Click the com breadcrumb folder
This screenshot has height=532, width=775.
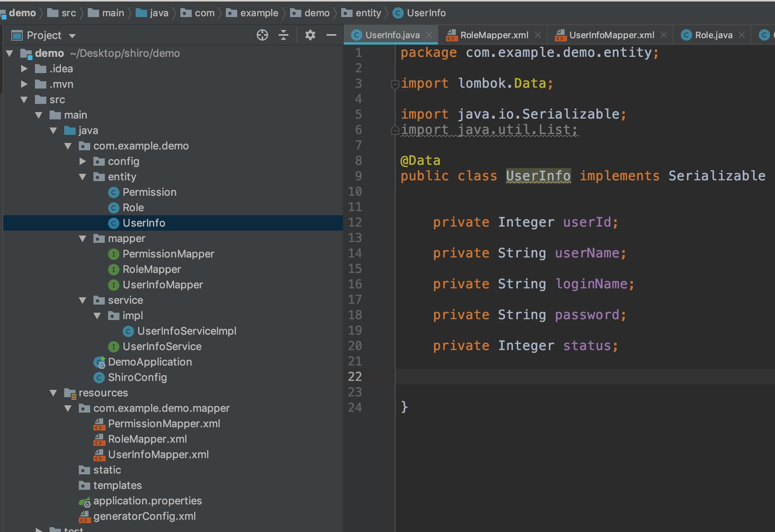click(198, 13)
